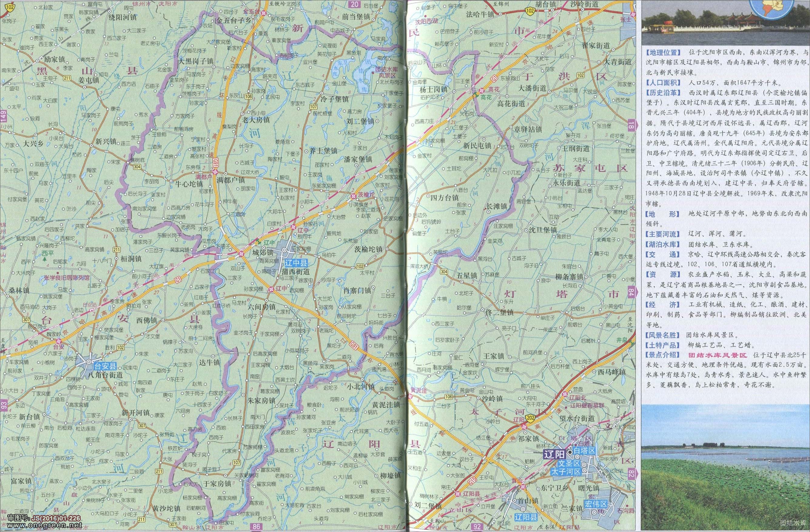810x532 pixels.
Task: Select the blue 宏伟区 district label
Action: coord(596,504)
